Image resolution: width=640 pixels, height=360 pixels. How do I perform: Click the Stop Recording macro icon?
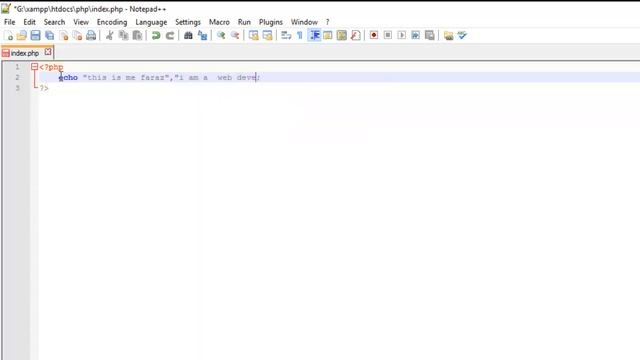388,36
